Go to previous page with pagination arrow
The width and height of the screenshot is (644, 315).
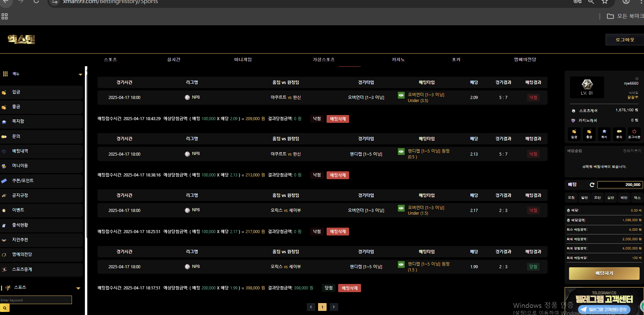[311, 307]
